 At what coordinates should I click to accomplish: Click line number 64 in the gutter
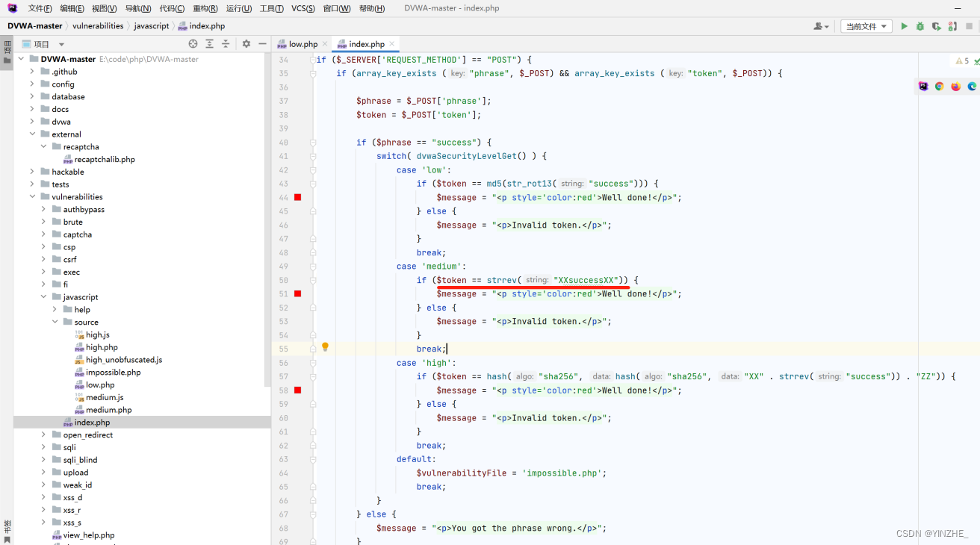[x=284, y=473]
